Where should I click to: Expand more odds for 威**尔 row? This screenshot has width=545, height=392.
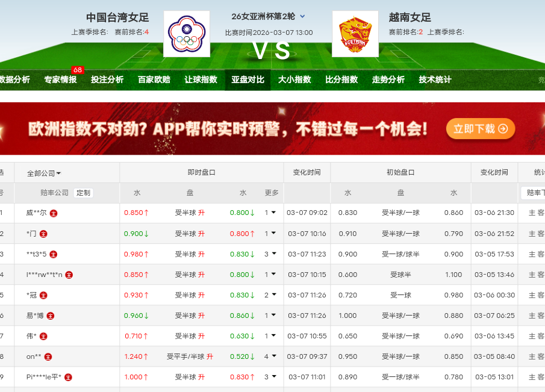click(x=270, y=213)
